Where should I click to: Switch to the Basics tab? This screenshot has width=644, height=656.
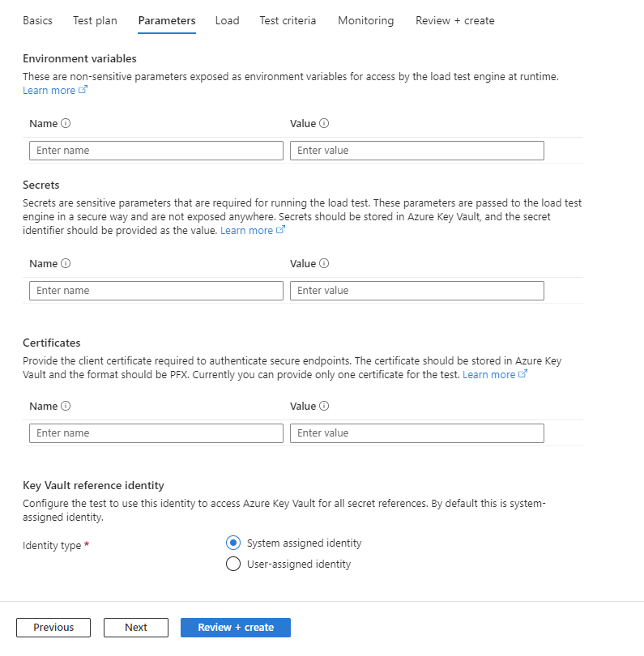point(37,20)
